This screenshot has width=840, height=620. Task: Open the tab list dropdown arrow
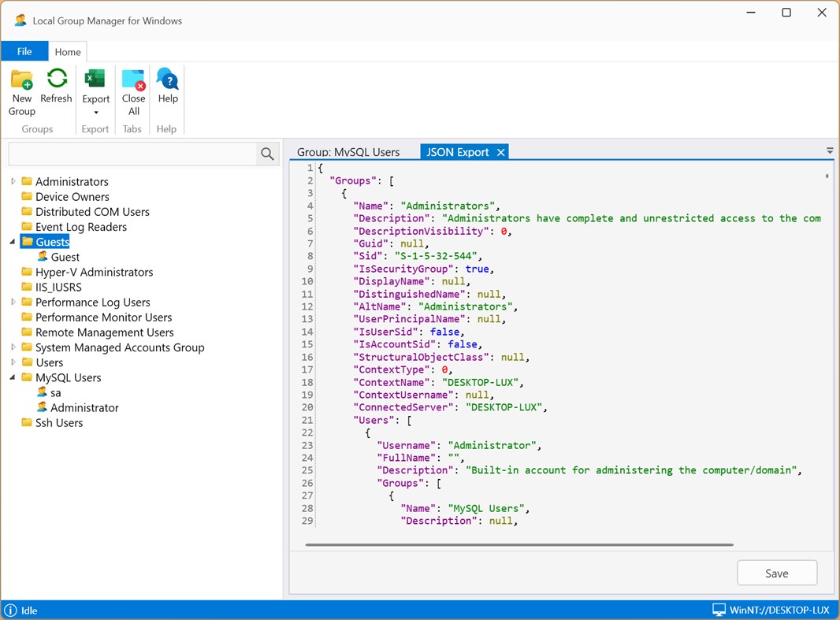pos(830,150)
